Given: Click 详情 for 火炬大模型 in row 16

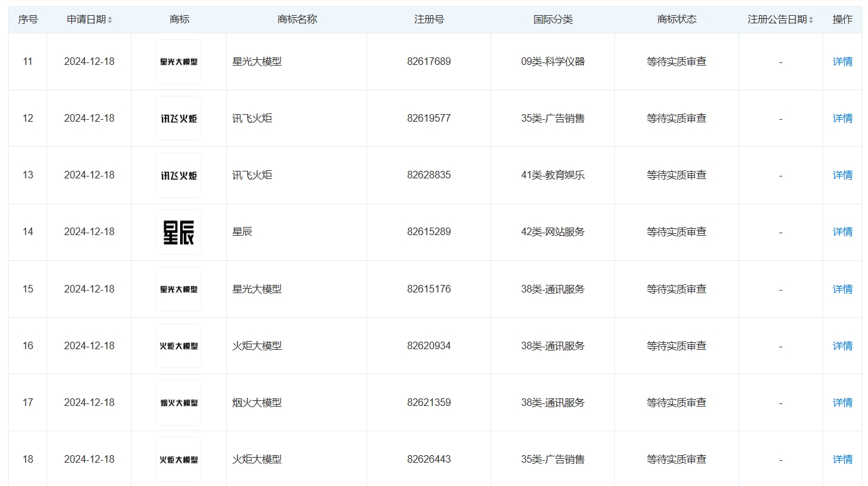Looking at the screenshot, I should [842, 345].
